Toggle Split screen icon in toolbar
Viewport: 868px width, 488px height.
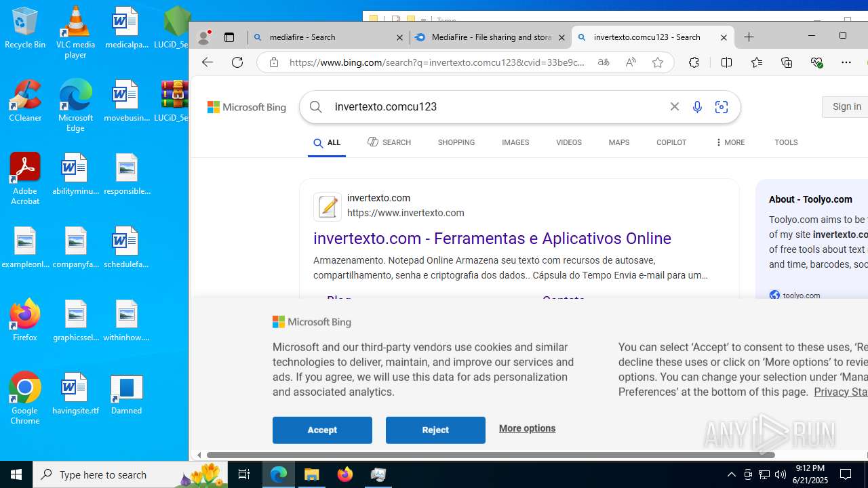tap(726, 62)
